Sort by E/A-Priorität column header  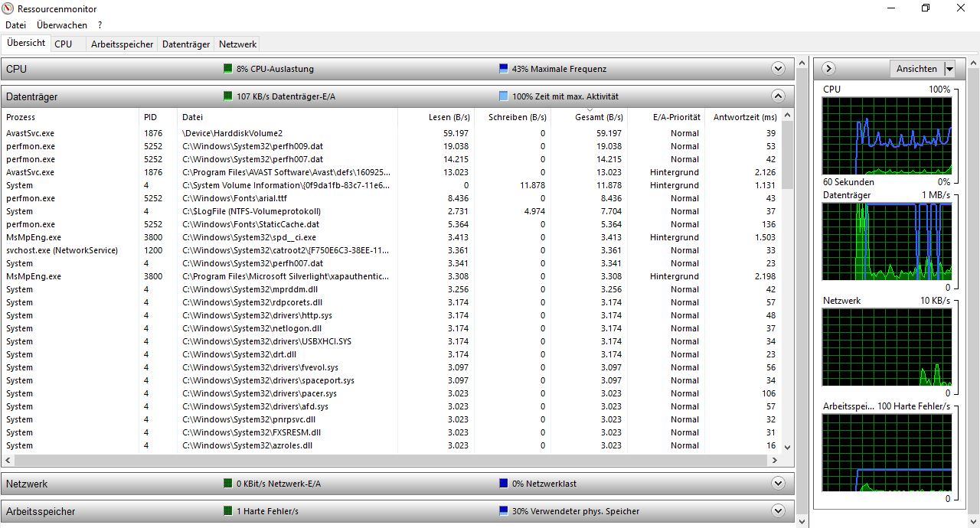(665, 117)
